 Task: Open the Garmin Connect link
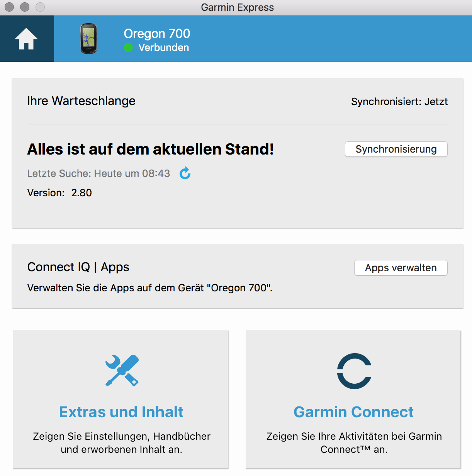353,412
